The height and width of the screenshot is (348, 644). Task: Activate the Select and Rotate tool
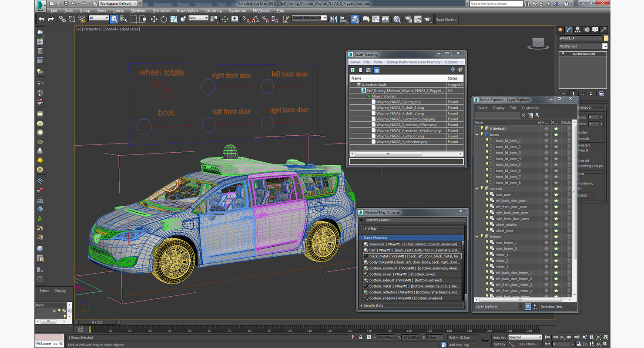click(x=164, y=19)
